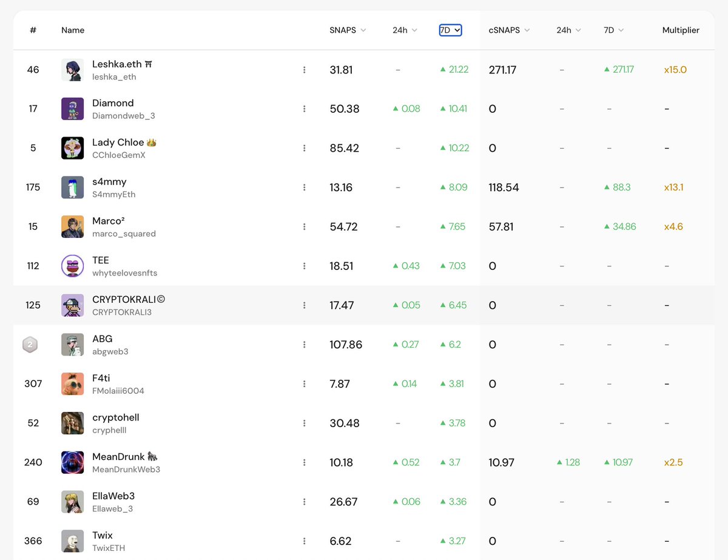Open the Diamond profile name

(113, 103)
